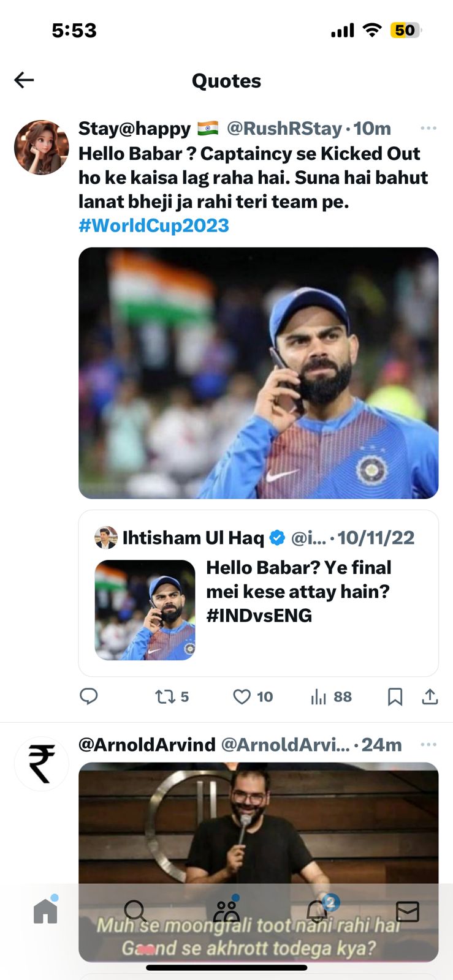
Task: Tap the #WorldCup2023 hashtag
Action: coord(154,225)
